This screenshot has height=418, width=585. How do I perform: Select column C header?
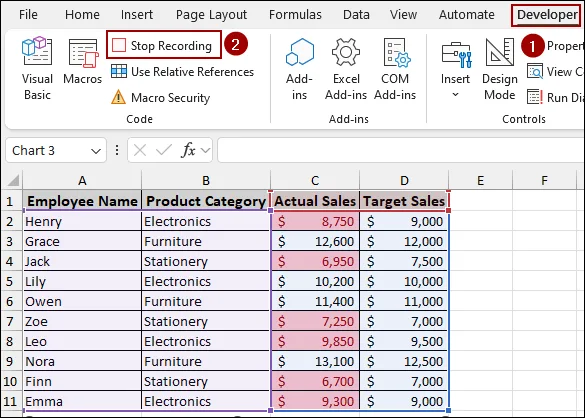(315, 181)
